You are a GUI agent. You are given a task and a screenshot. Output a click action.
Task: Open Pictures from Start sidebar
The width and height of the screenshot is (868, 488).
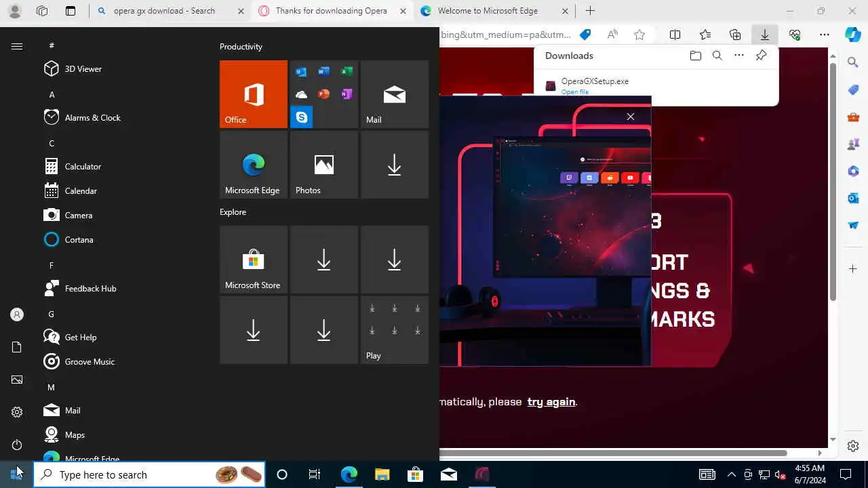point(17,380)
